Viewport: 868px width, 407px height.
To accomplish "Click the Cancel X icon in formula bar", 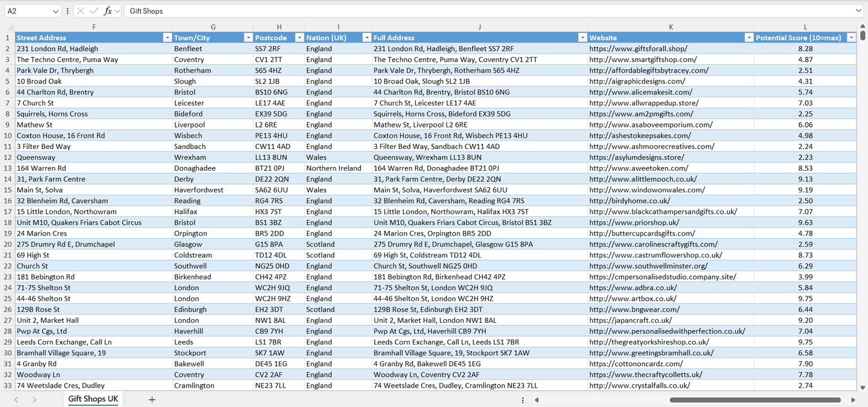I will tap(80, 11).
